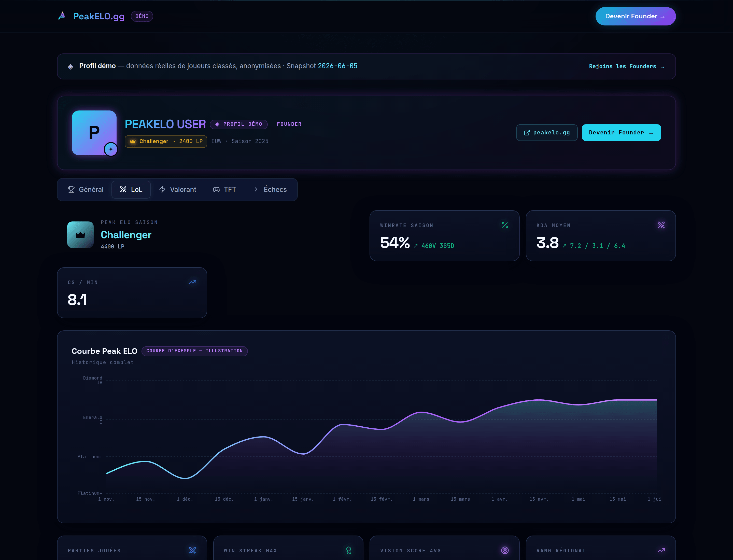The width and height of the screenshot is (733, 560).
Task: Click the percent icon in Winrate Saison card
Action: pyautogui.click(x=505, y=225)
